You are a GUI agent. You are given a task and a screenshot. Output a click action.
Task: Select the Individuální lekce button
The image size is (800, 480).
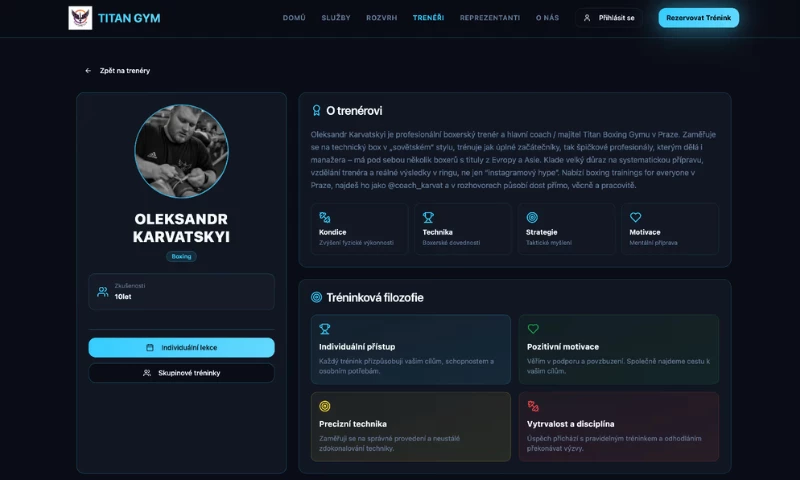(x=181, y=347)
